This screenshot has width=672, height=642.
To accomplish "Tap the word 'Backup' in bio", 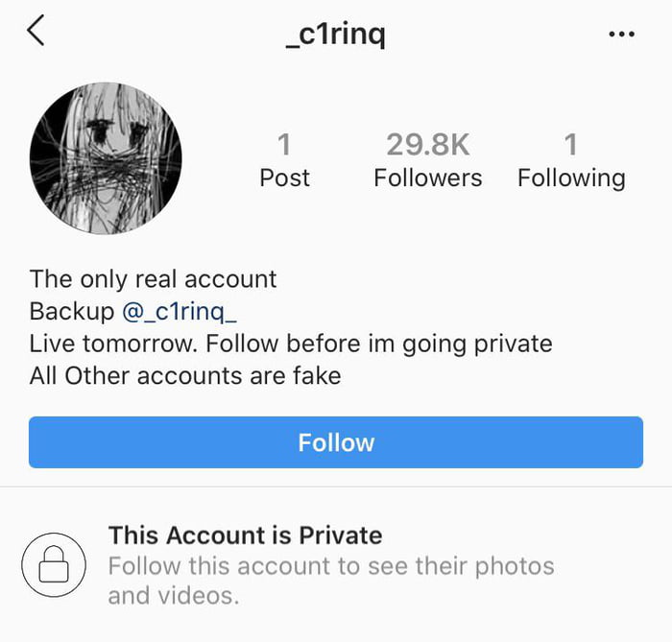I will click(x=71, y=312).
